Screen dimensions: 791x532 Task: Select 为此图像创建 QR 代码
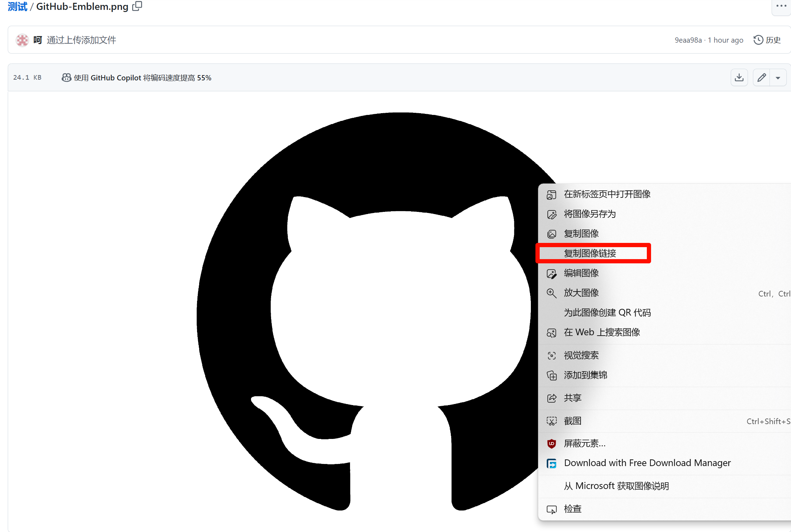point(664,313)
